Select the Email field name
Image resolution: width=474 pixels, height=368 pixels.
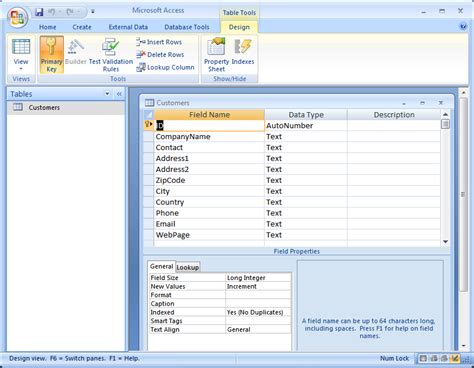[209, 224]
